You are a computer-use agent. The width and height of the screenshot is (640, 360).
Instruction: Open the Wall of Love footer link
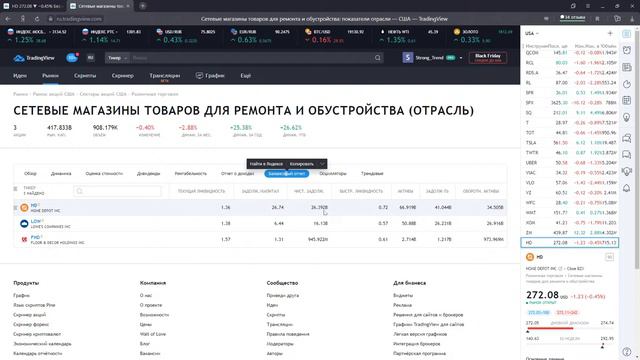pyautogui.click(x=153, y=334)
